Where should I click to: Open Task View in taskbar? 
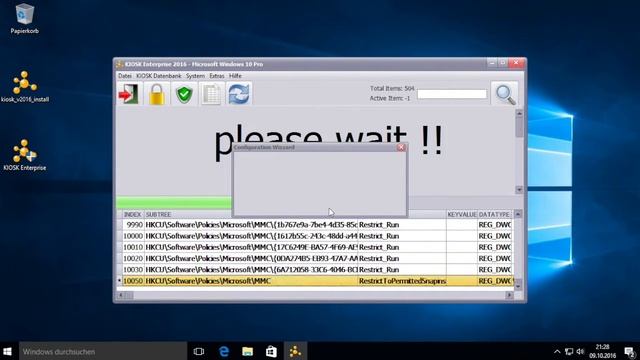coord(199,351)
